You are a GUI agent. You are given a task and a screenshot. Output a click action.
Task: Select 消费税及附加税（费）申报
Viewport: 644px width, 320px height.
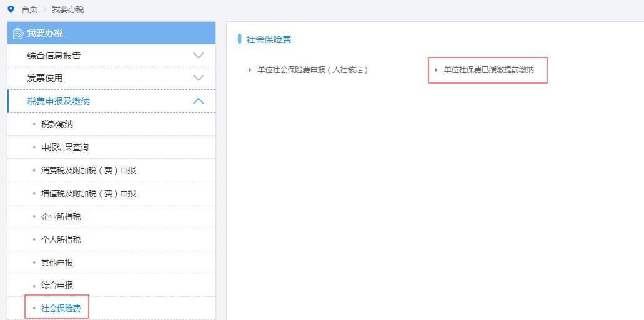89,170
